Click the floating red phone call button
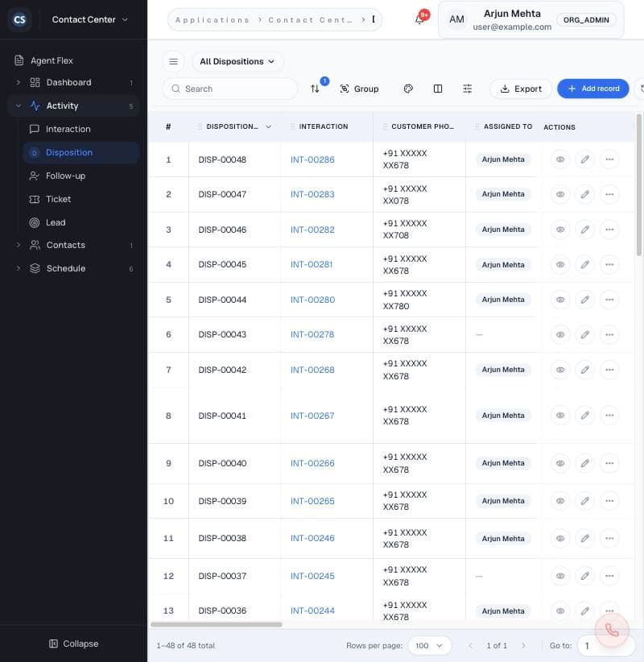Screen dimensions: 644x662 [x=612, y=631]
